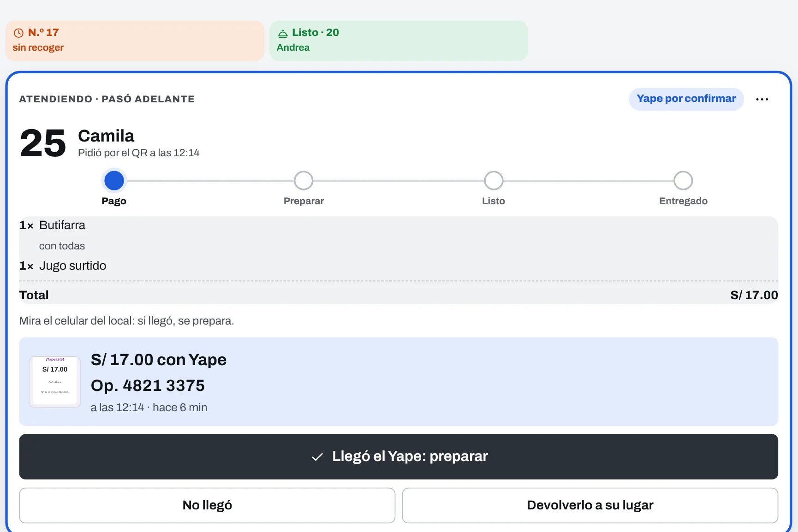Viewport: 798px width, 532px height.
Task: Confirm Llegó el Yape: preparar
Action: (x=399, y=456)
